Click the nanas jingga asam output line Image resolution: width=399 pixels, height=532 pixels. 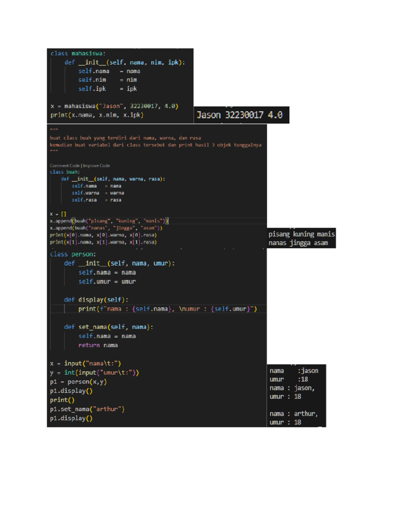298,243
